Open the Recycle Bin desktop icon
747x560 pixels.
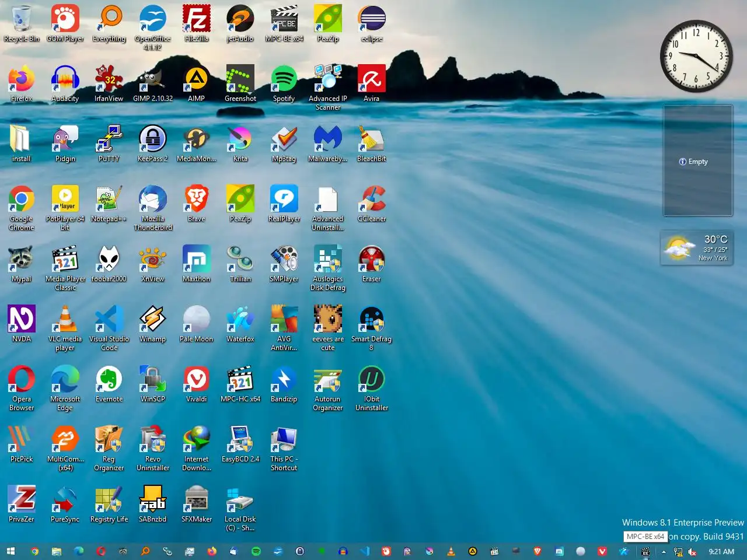coord(22,24)
